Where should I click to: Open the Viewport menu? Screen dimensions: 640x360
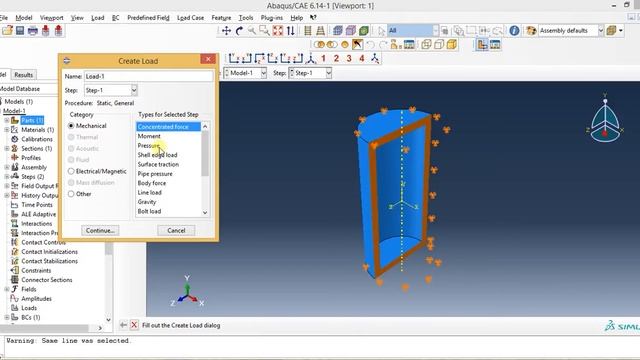tap(51, 18)
